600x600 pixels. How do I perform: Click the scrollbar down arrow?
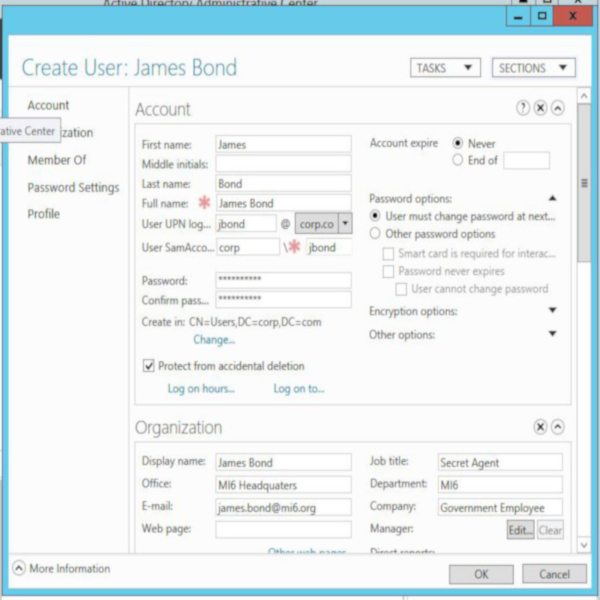pyautogui.click(x=584, y=545)
